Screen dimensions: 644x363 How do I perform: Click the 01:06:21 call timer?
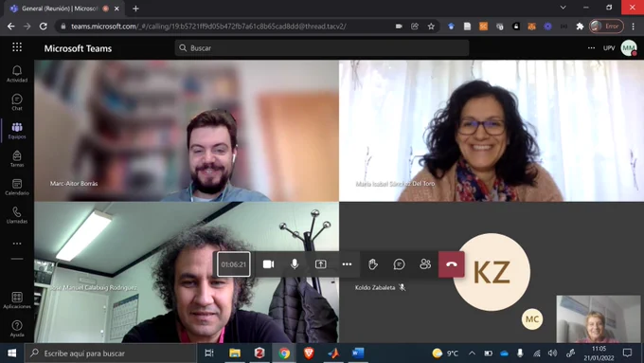pyautogui.click(x=234, y=264)
